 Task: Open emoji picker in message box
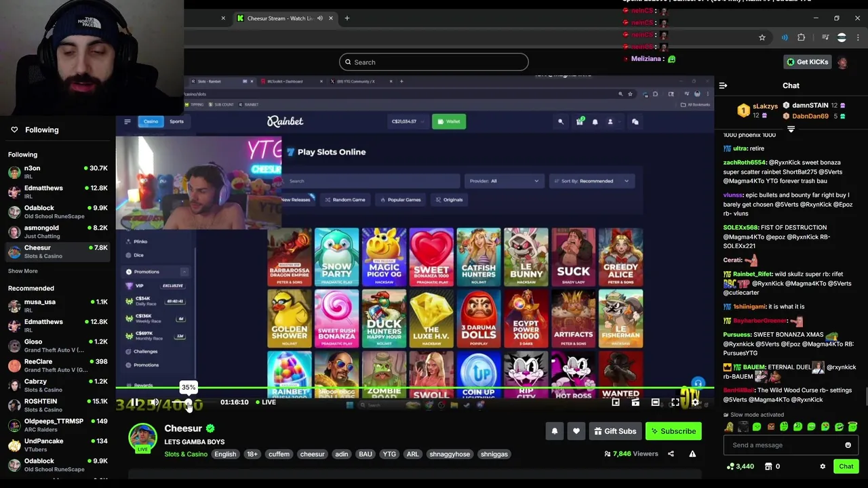848,445
